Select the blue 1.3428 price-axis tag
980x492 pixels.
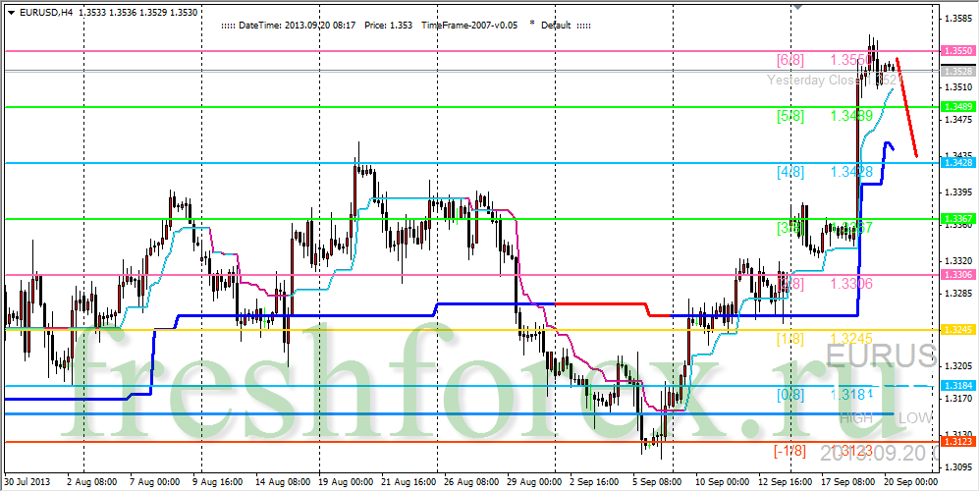coord(957,163)
